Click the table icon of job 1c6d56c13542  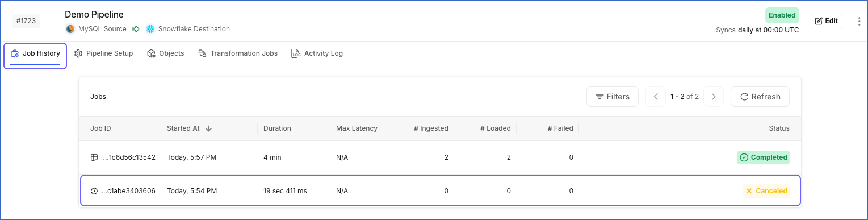click(x=94, y=157)
